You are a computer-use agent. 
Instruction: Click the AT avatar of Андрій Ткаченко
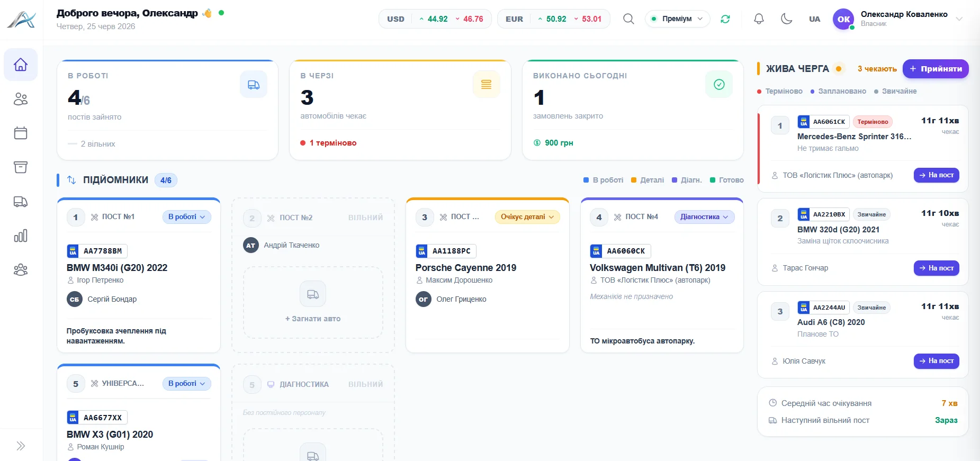tap(251, 246)
